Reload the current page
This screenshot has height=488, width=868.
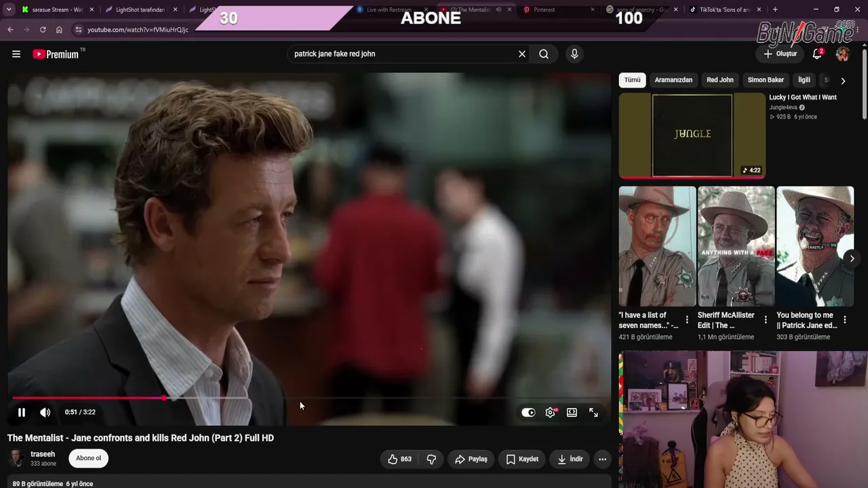43,30
